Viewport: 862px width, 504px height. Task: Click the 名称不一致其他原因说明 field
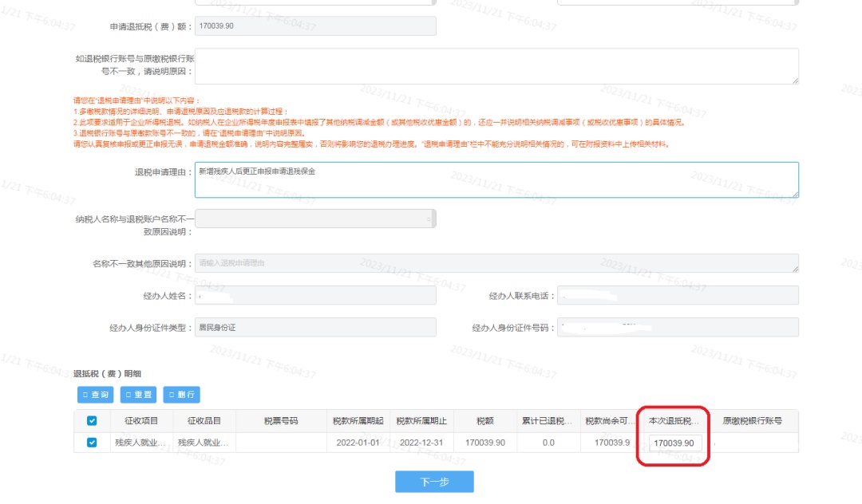[x=496, y=263]
